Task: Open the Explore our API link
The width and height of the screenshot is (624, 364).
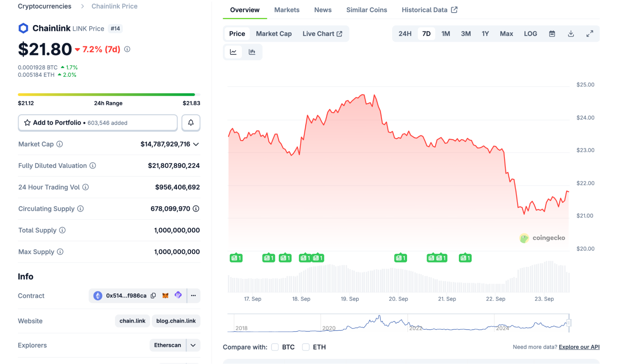Action: 579,347
